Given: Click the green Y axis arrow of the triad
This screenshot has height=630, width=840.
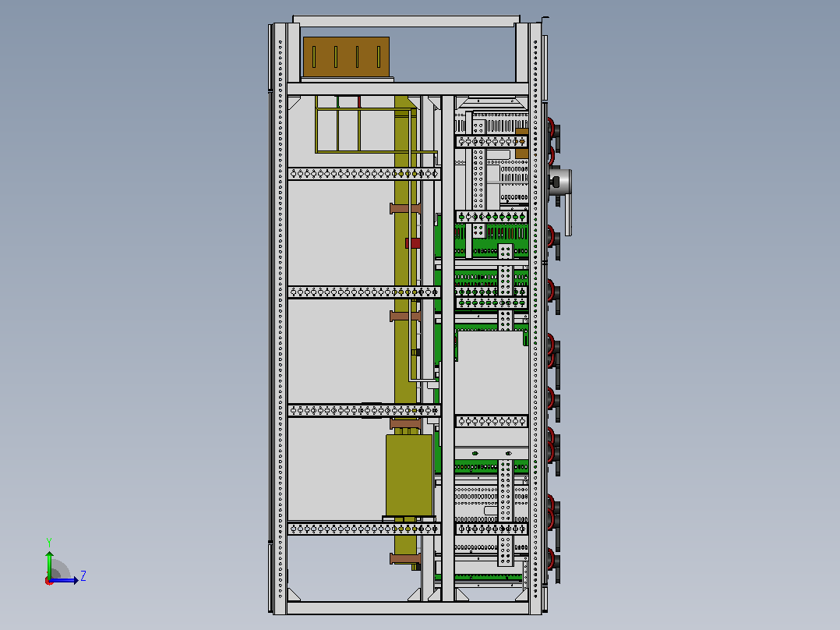Looking at the screenshot, I should click(49, 565).
